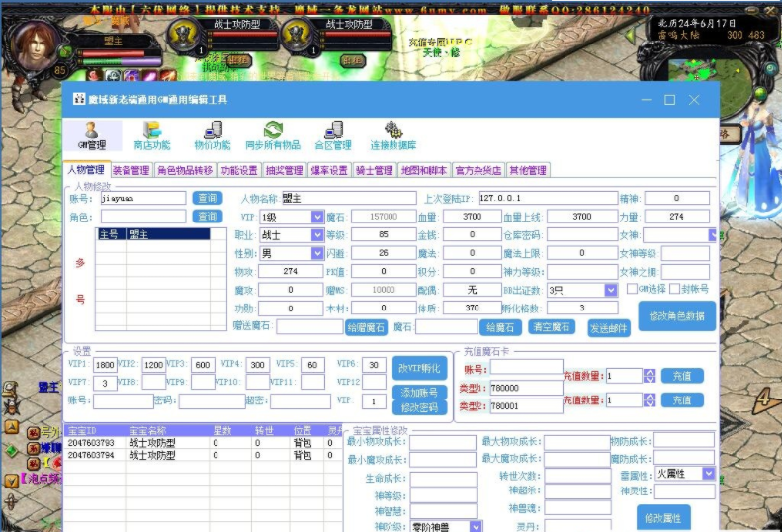The image size is (782, 532).
Task: Open the 物价功能 pricing icon
Action: 212,135
